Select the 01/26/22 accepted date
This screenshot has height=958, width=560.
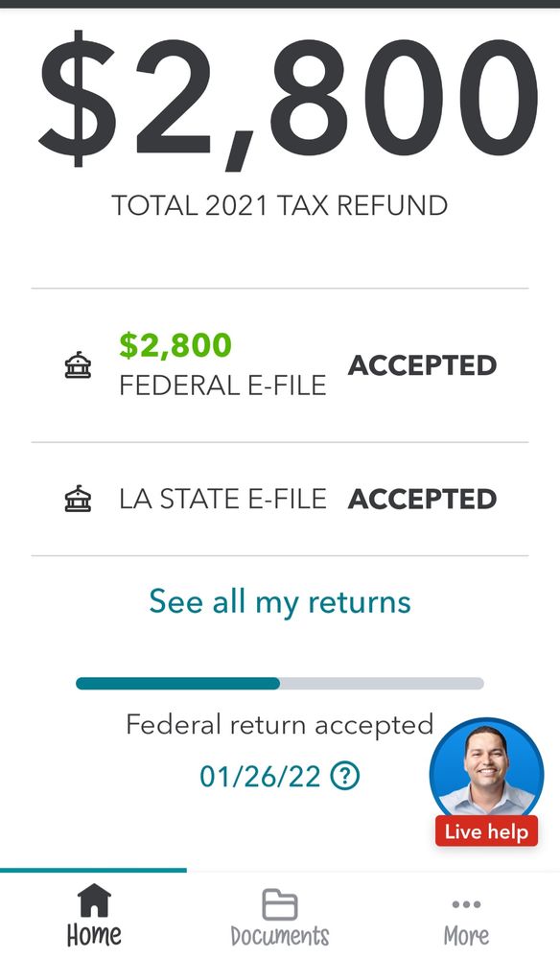click(x=260, y=777)
